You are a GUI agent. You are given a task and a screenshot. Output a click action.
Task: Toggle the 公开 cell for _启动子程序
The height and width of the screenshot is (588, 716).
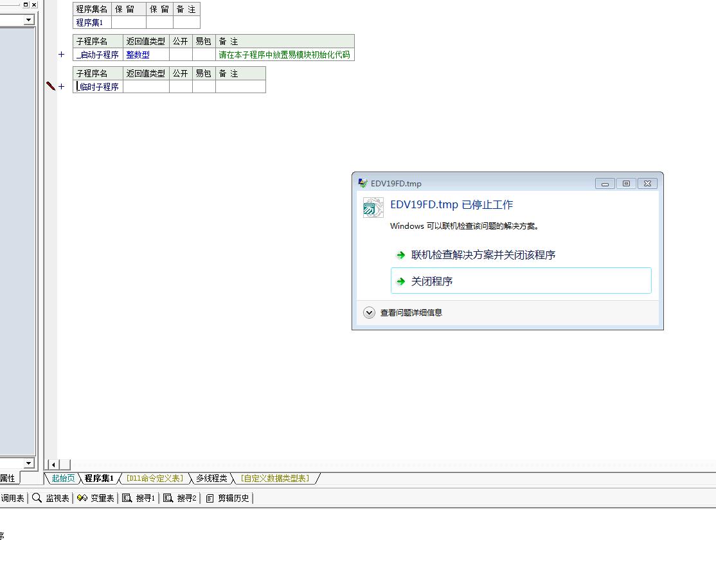tap(181, 55)
